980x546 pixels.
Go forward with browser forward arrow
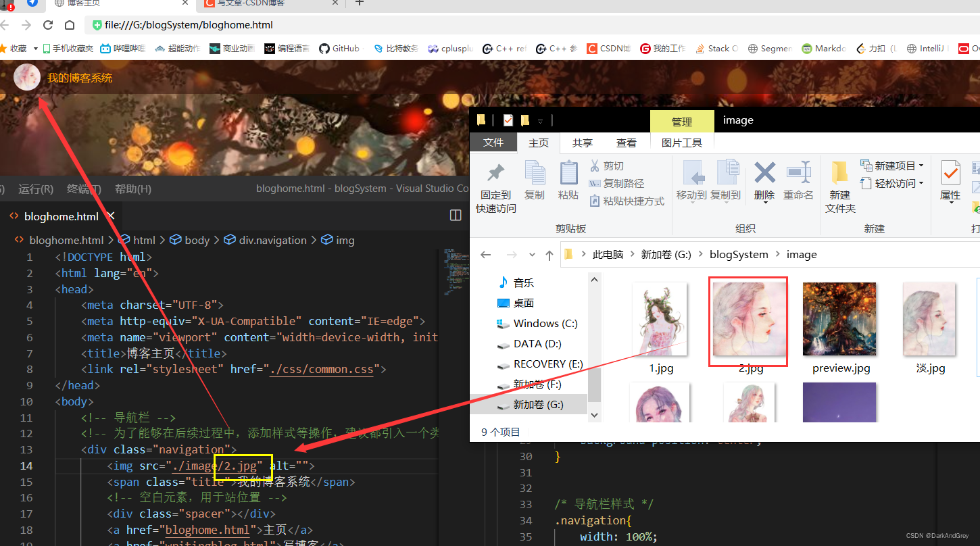pyautogui.click(x=26, y=25)
